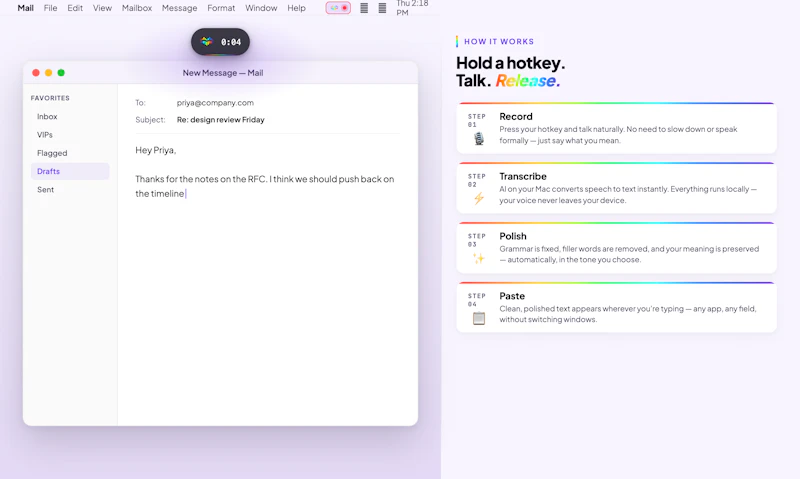Viewport: 800px width, 479px height.
Task: Click the Transcribe step title
Action: pyautogui.click(x=523, y=177)
